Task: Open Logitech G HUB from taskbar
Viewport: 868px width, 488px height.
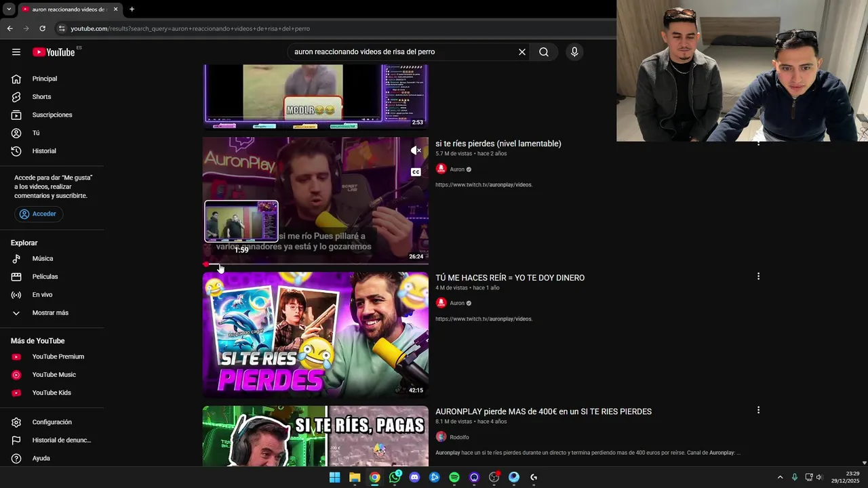Action: click(534, 477)
